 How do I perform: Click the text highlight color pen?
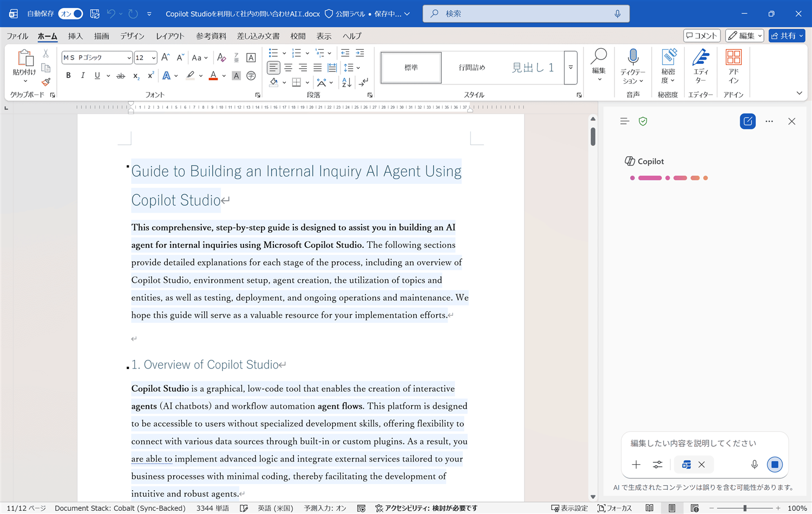tap(190, 76)
